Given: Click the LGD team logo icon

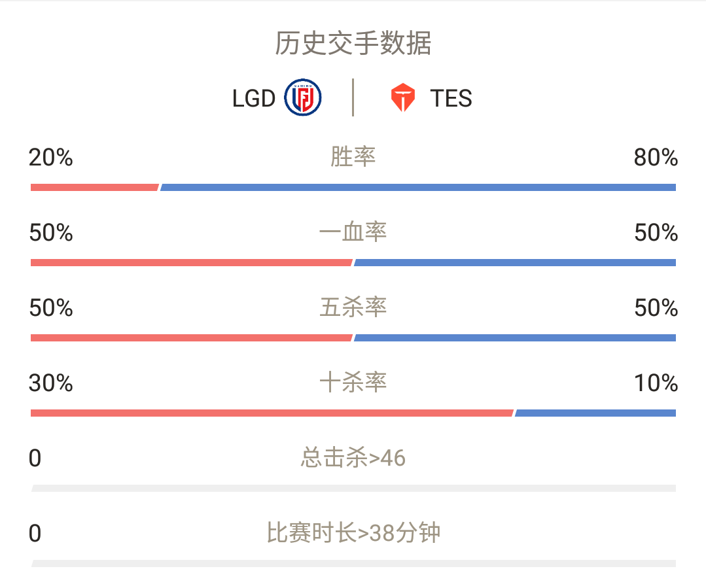Looking at the screenshot, I should coord(302,97).
